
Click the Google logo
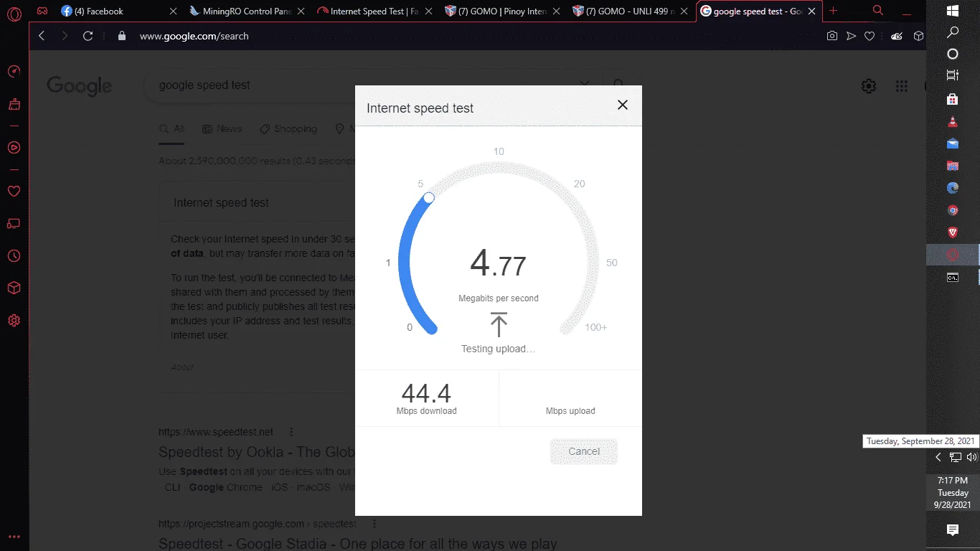click(x=80, y=86)
